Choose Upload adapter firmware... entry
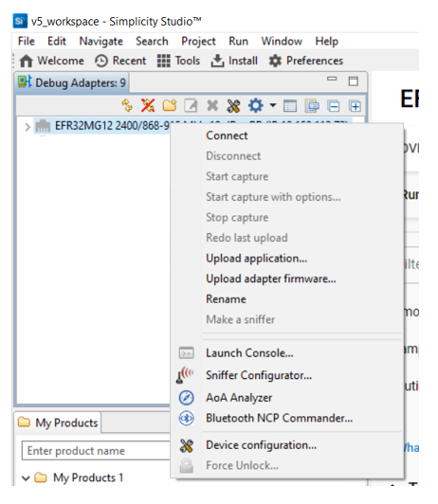Screen dimensions: 438x504 tap(271, 279)
